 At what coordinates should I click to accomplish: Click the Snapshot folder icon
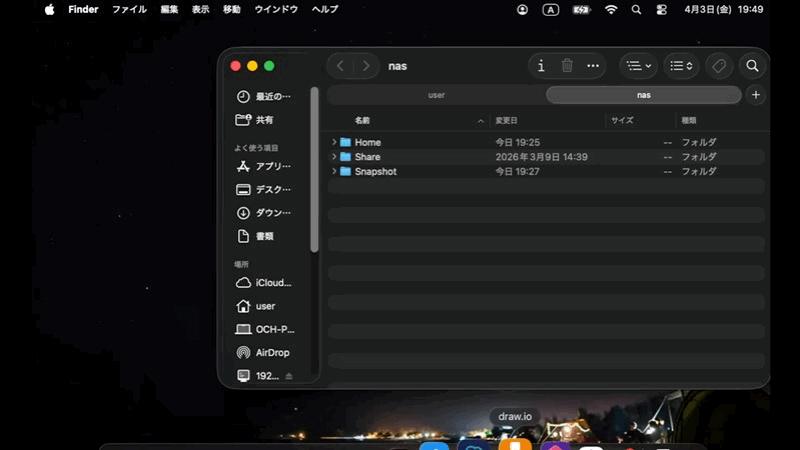point(345,171)
